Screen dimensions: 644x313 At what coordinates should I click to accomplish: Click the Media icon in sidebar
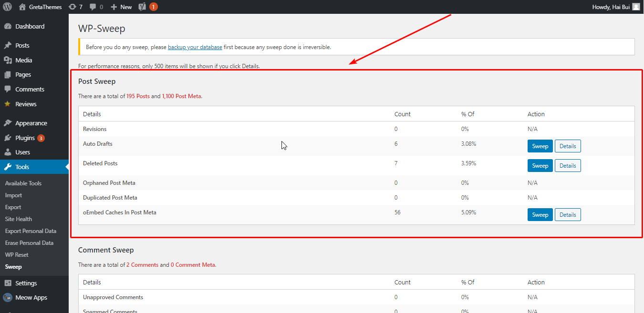tap(8, 60)
